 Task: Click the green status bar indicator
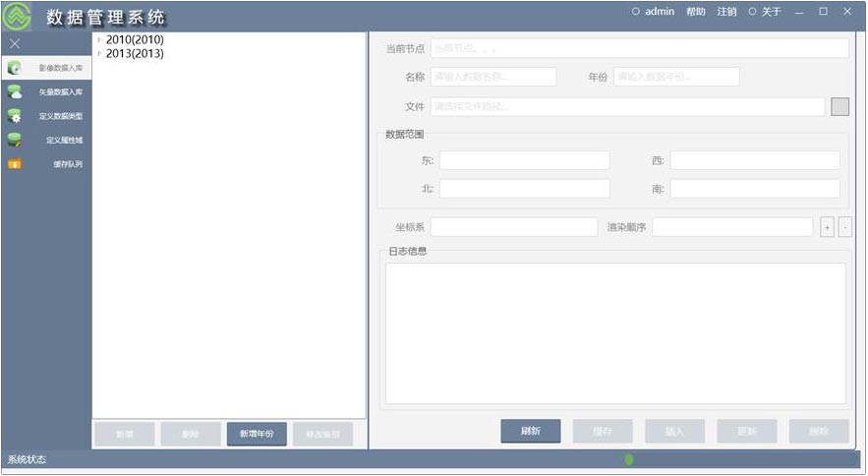pyautogui.click(x=629, y=459)
